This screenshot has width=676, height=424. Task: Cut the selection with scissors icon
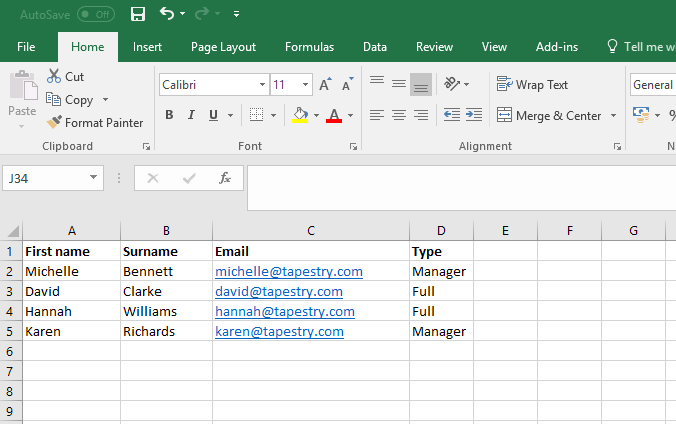click(66, 76)
